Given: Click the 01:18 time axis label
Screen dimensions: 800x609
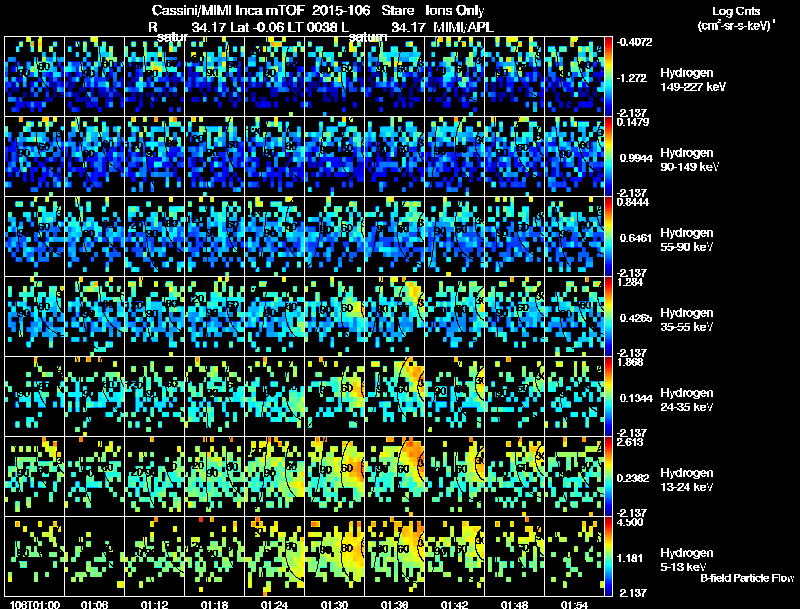Looking at the screenshot, I should coord(214,605).
